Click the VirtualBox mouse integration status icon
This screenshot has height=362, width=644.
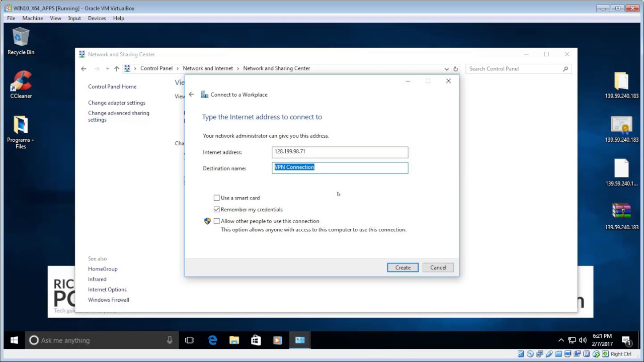click(x=597, y=354)
